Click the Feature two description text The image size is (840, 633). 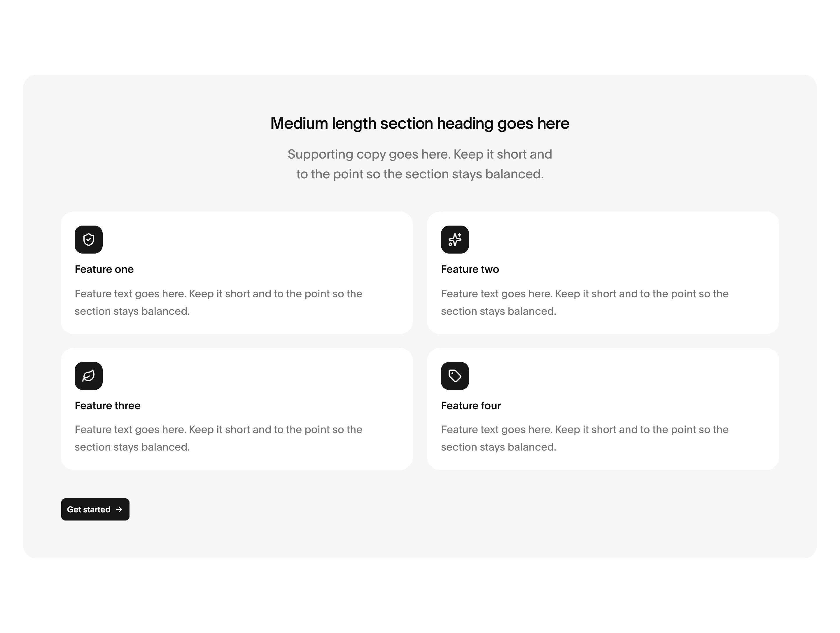click(585, 302)
